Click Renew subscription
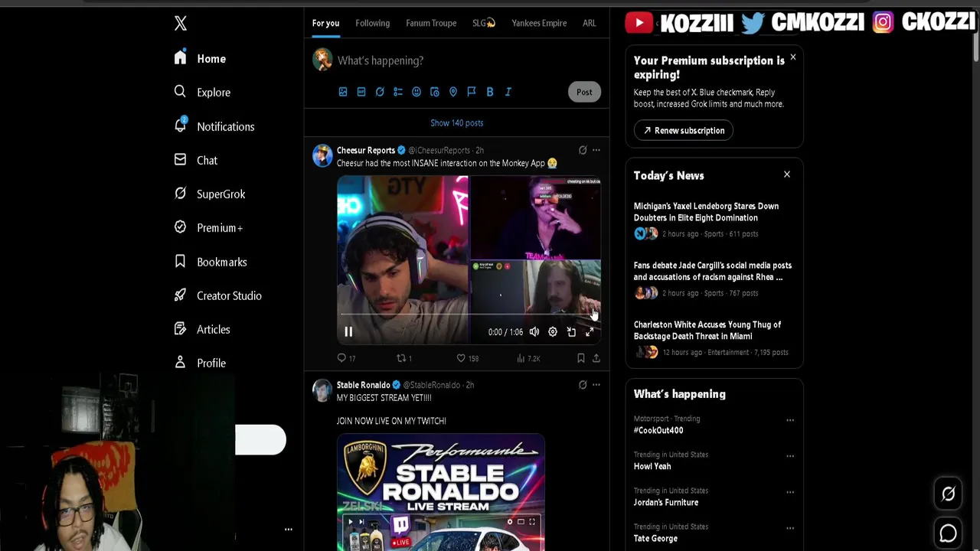This screenshot has height=551, width=980. coord(684,130)
